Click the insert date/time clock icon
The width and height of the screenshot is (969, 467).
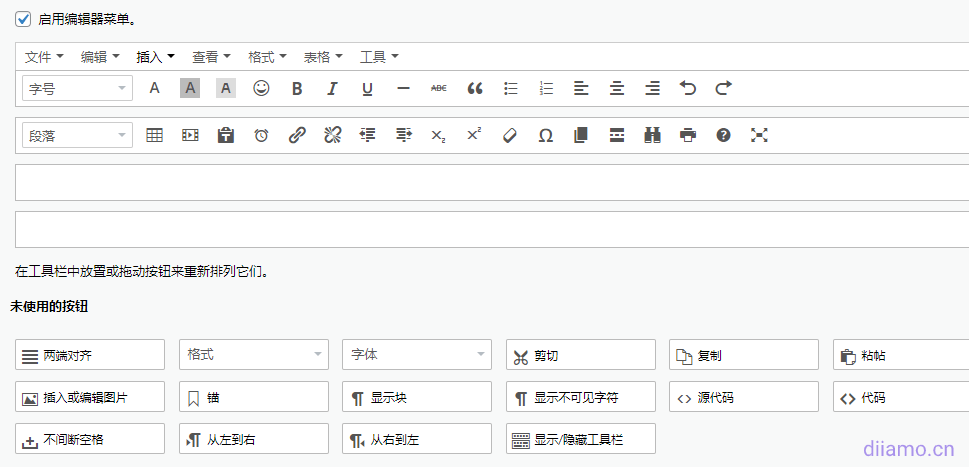[261, 135]
